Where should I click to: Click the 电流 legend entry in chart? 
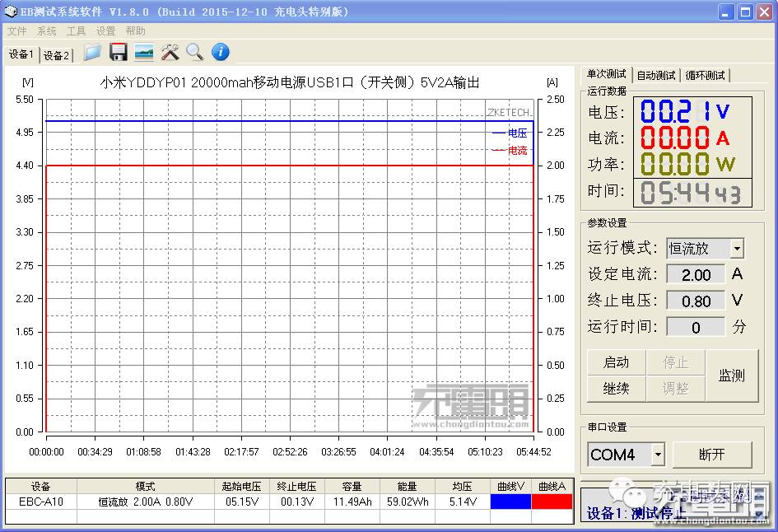510,151
